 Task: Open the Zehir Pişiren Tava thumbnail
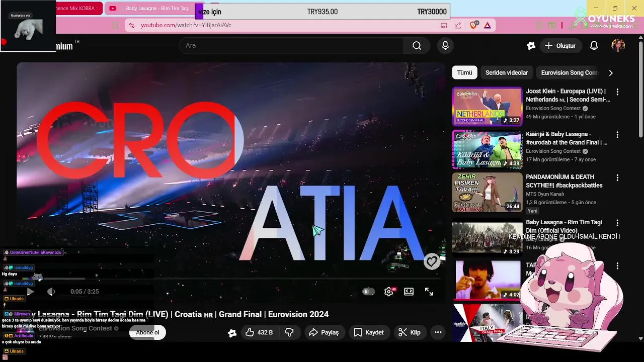[487, 192]
